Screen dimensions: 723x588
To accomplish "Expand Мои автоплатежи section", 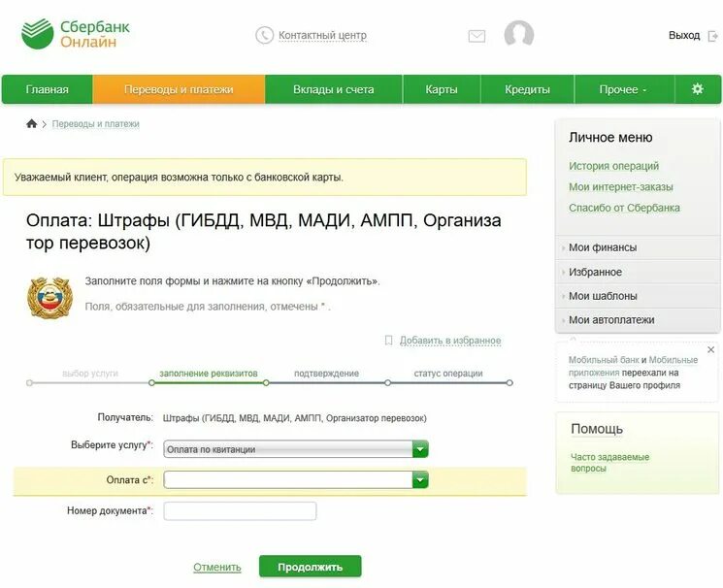I will pos(638,320).
